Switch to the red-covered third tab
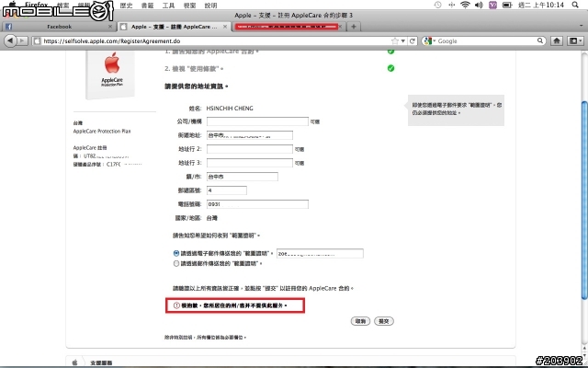This screenshot has width=588, height=368. 288,27
